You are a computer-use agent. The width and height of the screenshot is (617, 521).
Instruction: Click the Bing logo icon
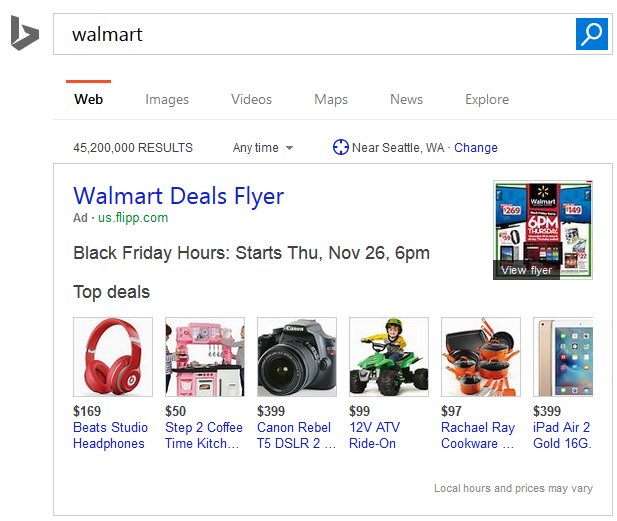coord(24,34)
